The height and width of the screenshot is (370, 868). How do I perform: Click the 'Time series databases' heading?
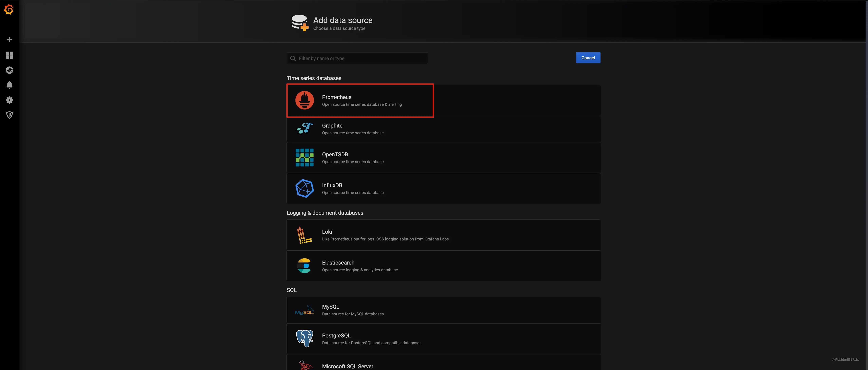[x=314, y=78]
